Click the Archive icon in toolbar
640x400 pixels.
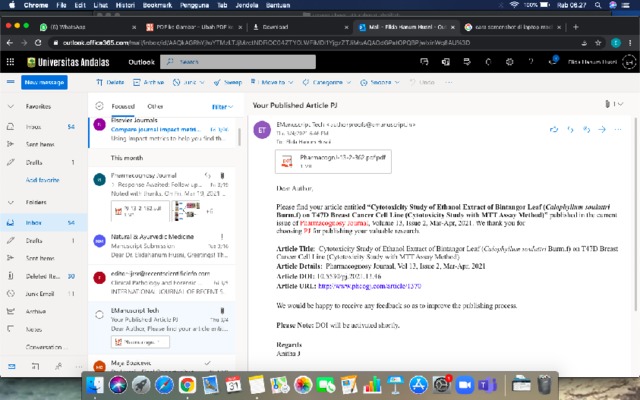tap(137, 82)
